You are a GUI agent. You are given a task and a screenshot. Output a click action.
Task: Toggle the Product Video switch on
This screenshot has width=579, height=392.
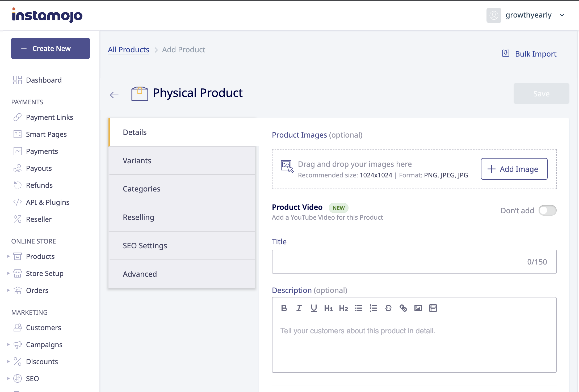tap(547, 210)
